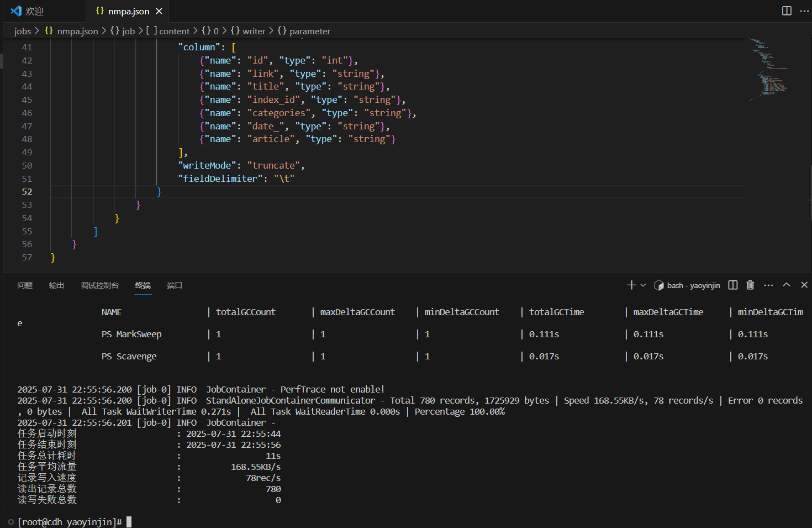Kill terminal with trash icon

pyautogui.click(x=750, y=285)
